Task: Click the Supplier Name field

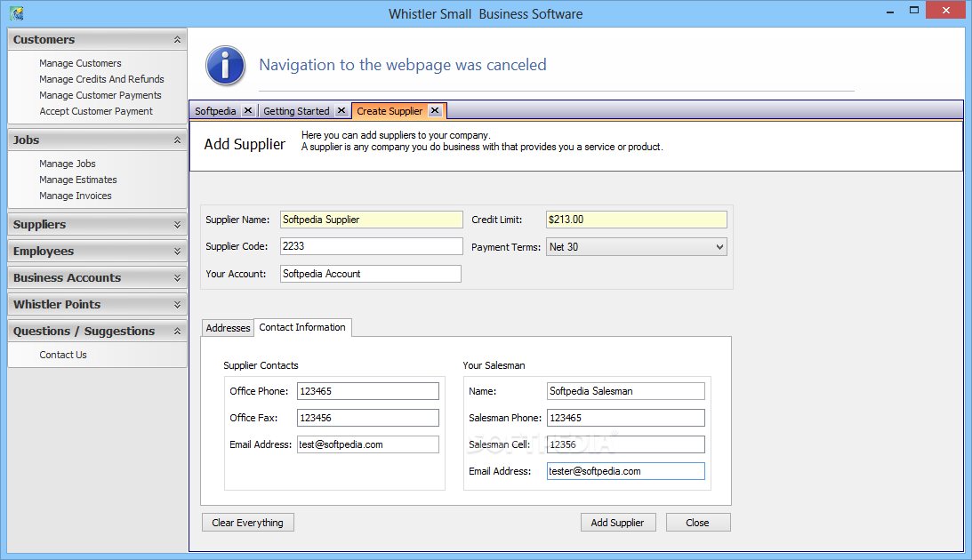Action: (372, 220)
